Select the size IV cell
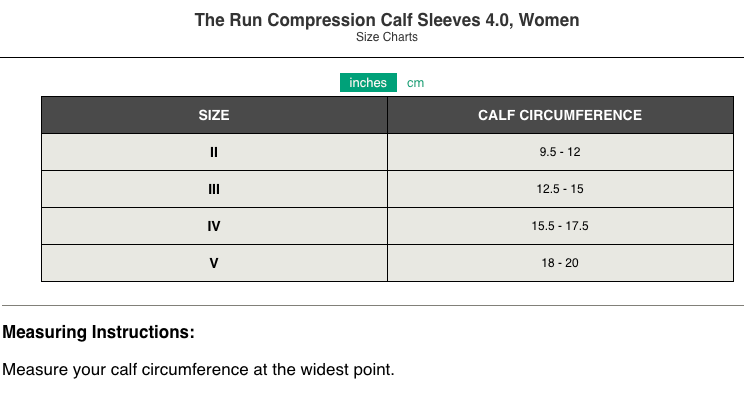The image size is (744, 400). 214,226
